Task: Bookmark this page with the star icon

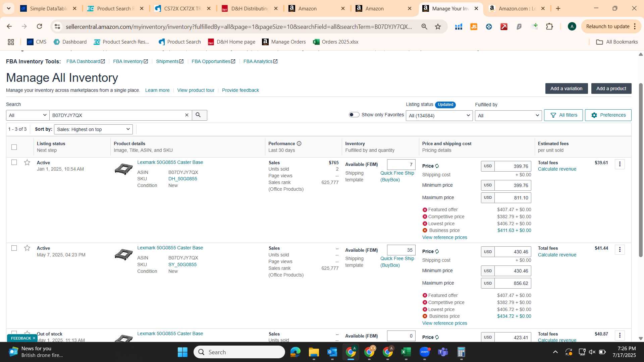Action: click(438, 26)
